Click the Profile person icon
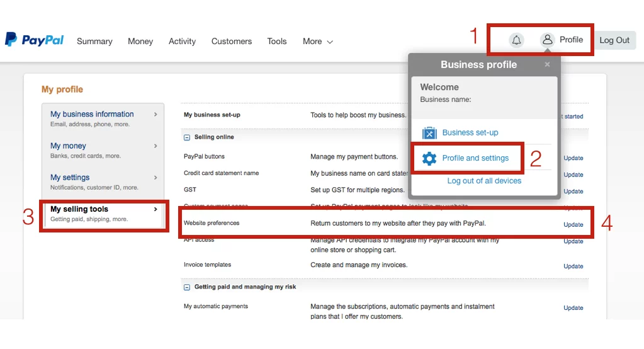 [547, 40]
